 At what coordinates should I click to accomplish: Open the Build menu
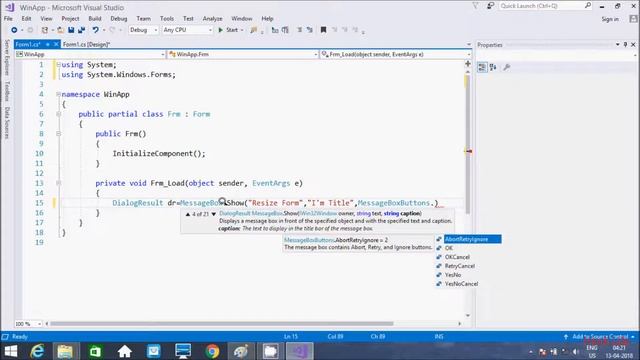[95, 18]
